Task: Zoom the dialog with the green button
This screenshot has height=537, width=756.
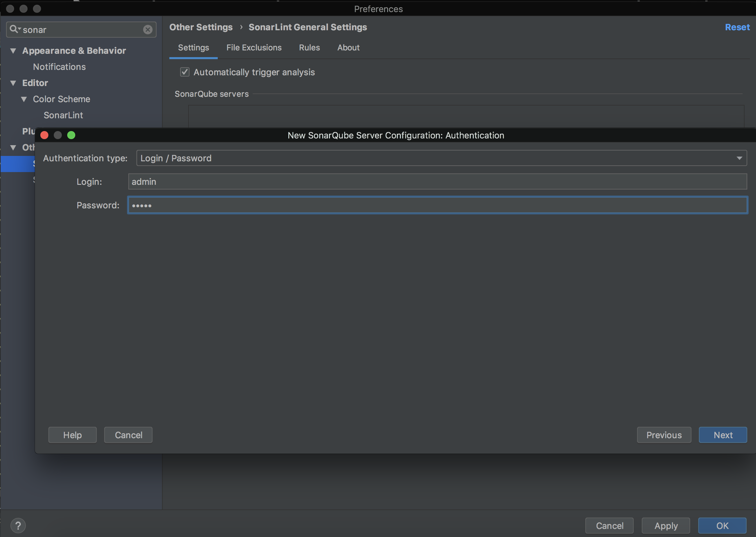Action: (71, 135)
